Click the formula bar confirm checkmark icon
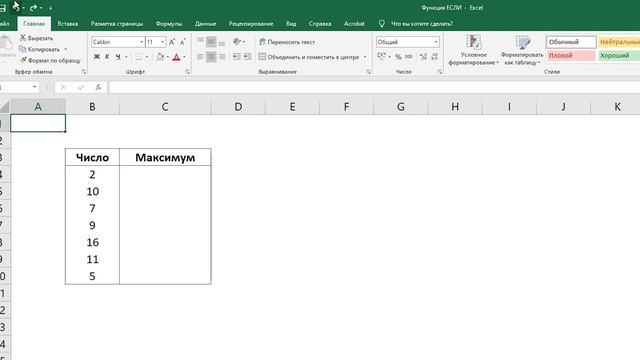 (x=81, y=87)
